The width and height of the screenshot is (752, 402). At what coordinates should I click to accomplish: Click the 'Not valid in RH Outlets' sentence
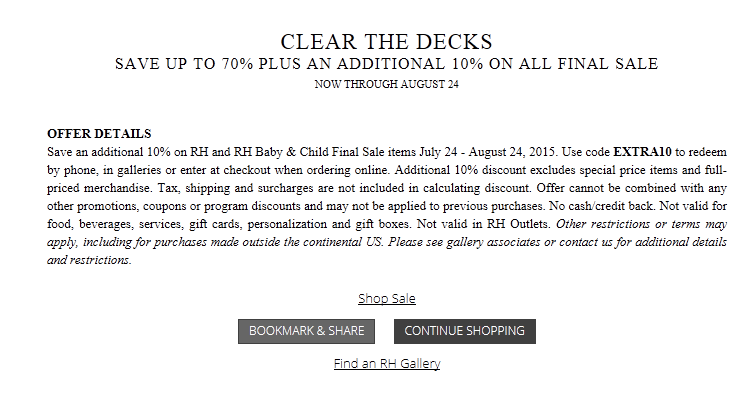pos(483,224)
